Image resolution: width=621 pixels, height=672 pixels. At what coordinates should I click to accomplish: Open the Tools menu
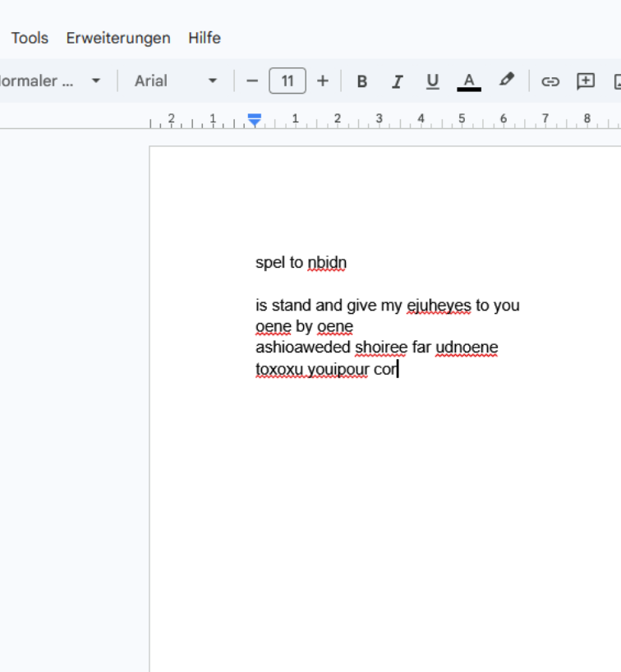coord(30,38)
